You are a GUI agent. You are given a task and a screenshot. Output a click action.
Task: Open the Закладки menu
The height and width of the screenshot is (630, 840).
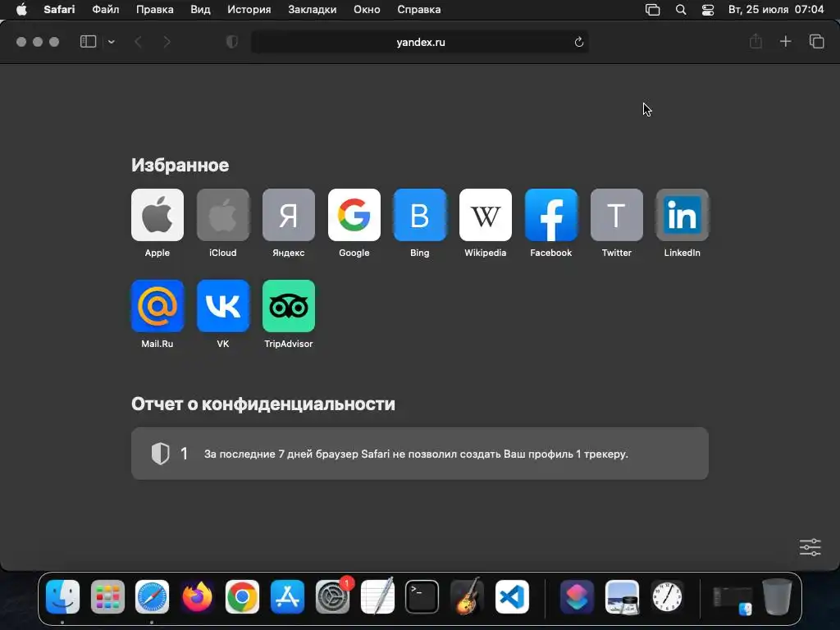click(313, 10)
